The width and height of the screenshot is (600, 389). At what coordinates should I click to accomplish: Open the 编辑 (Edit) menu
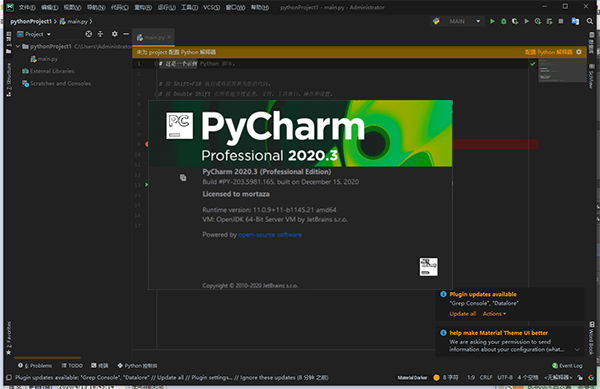click(x=50, y=7)
